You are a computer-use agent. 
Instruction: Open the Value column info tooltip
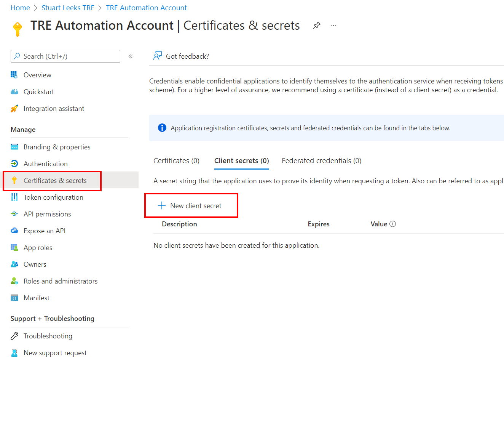click(393, 224)
